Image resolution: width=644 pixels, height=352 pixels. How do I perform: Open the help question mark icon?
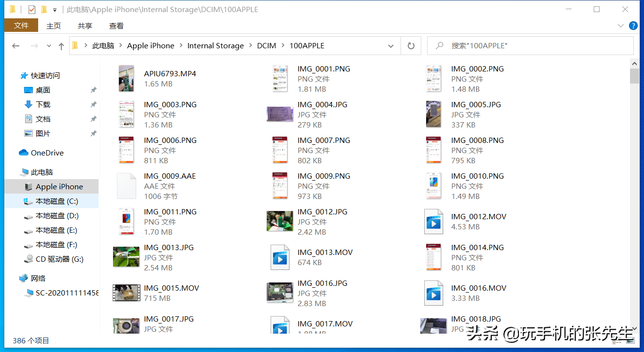(633, 26)
